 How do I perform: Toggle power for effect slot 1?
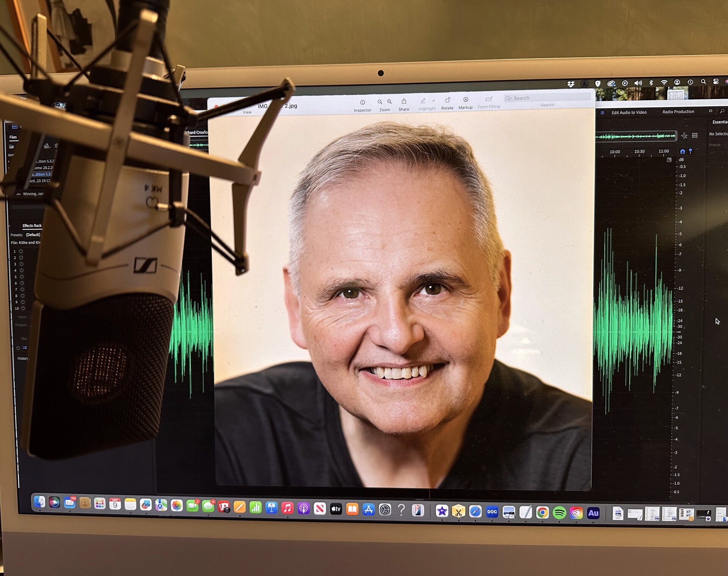pos(21,251)
